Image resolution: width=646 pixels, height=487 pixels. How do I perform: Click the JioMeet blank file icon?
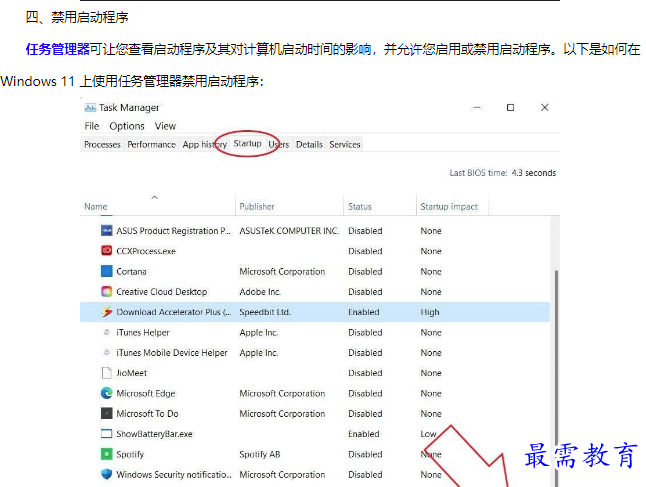[x=107, y=373]
